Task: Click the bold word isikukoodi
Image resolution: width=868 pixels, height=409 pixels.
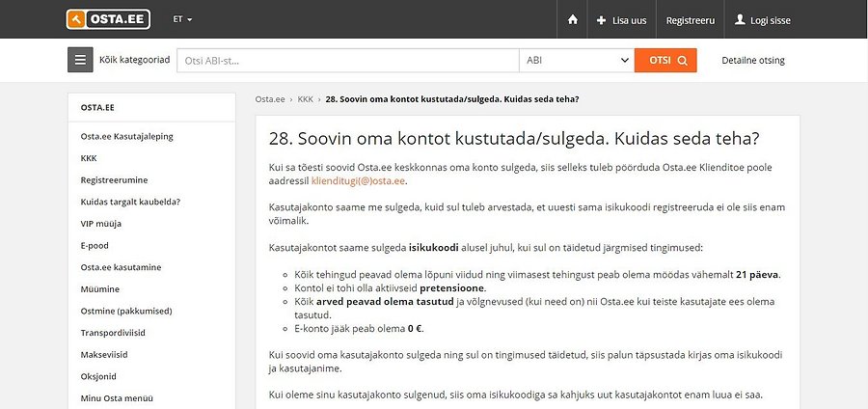Action: tap(433, 248)
